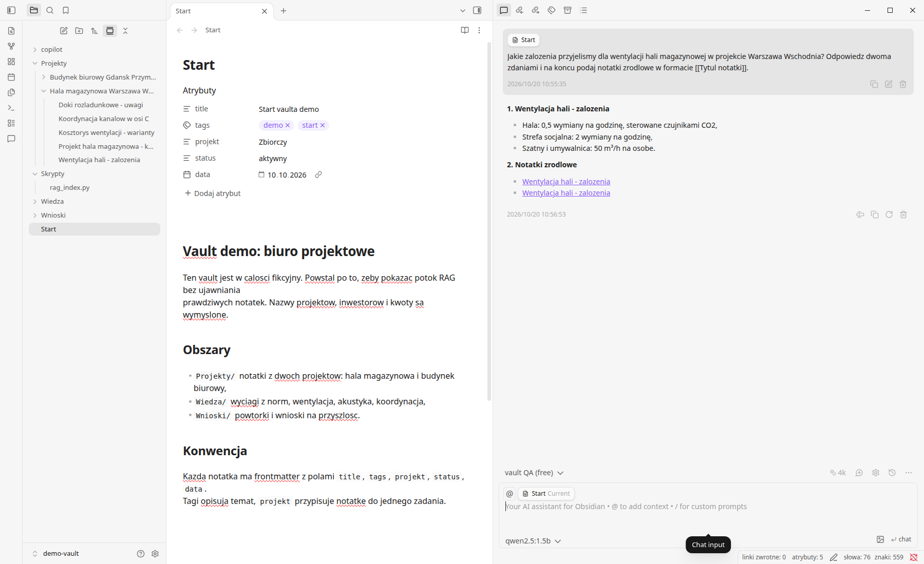
Task: Open first Wentylacja hali - zalozenia link
Action: pyautogui.click(x=566, y=182)
